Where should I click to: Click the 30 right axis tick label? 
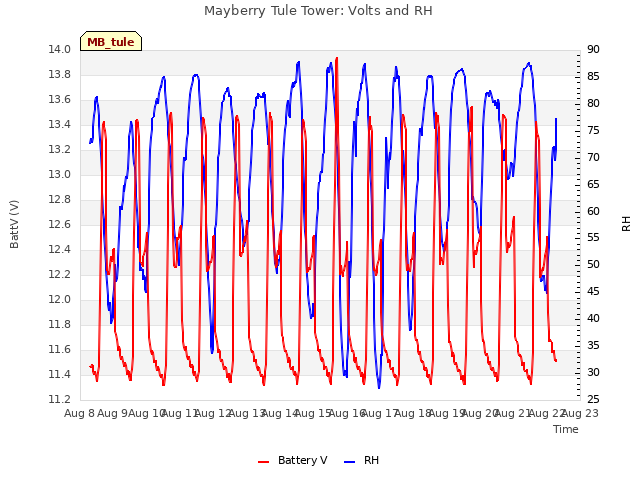(593, 373)
